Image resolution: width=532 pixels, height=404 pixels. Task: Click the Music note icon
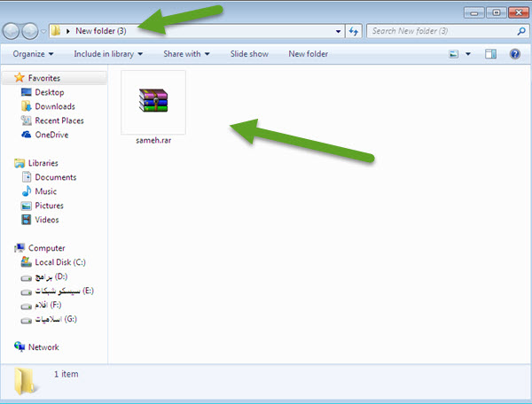coord(26,191)
